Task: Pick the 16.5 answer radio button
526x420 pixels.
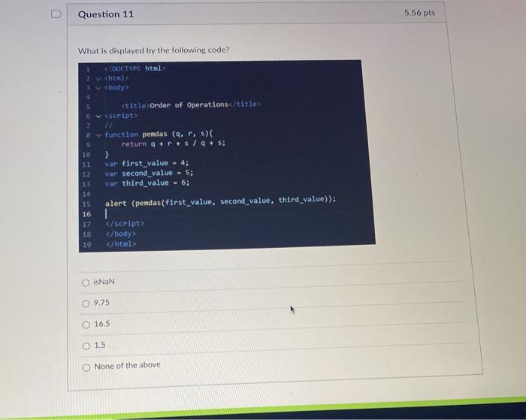Action: (86, 325)
